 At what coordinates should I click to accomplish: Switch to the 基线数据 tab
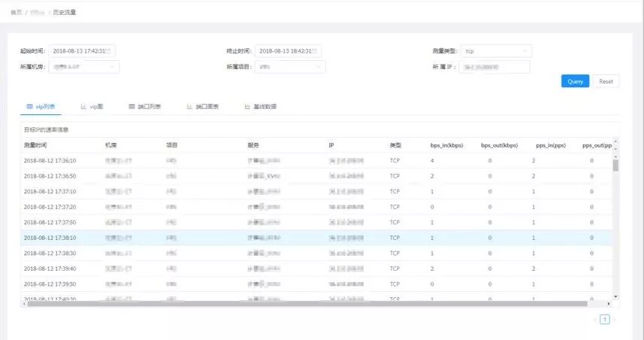click(x=261, y=107)
